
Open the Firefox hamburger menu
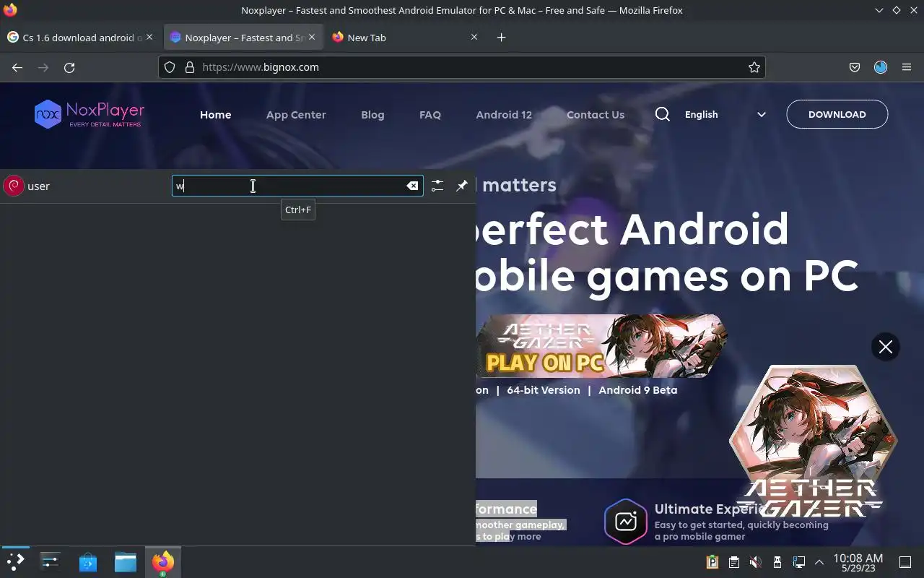907,67
